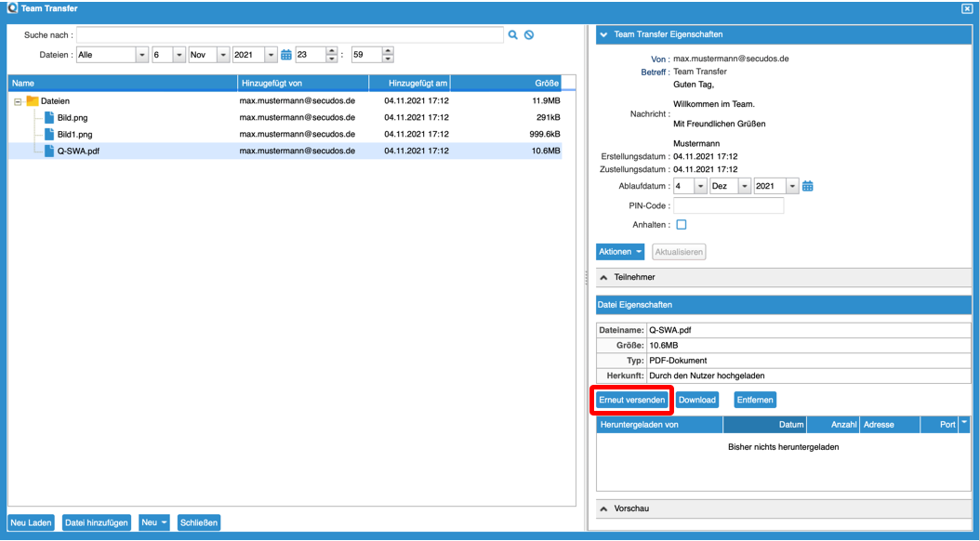Close the Team Transfer window
The width and height of the screenshot is (980, 541).
967,8
